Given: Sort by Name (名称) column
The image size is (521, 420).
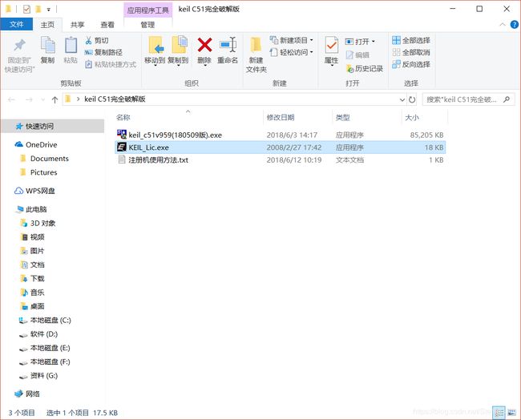Looking at the screenshot, I should [123, 117].
